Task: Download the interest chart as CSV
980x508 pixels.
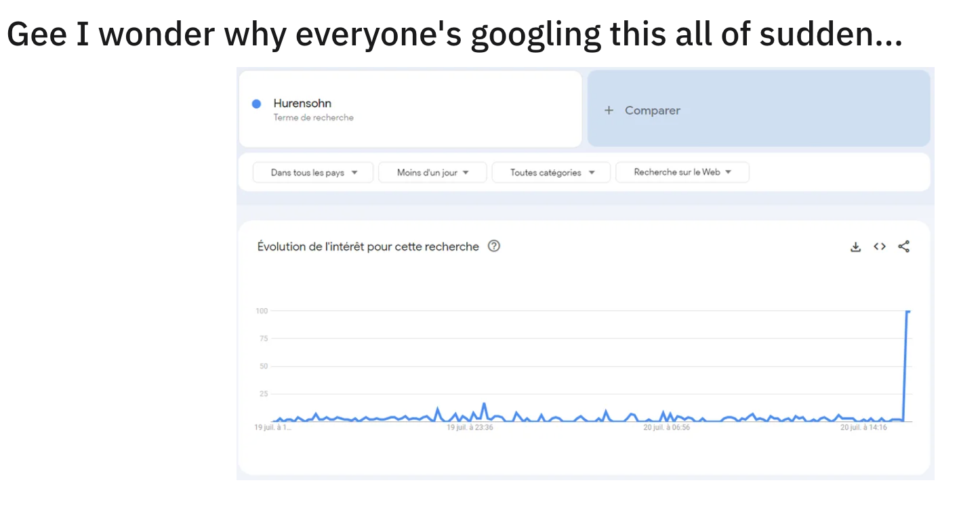Action: 855,247
